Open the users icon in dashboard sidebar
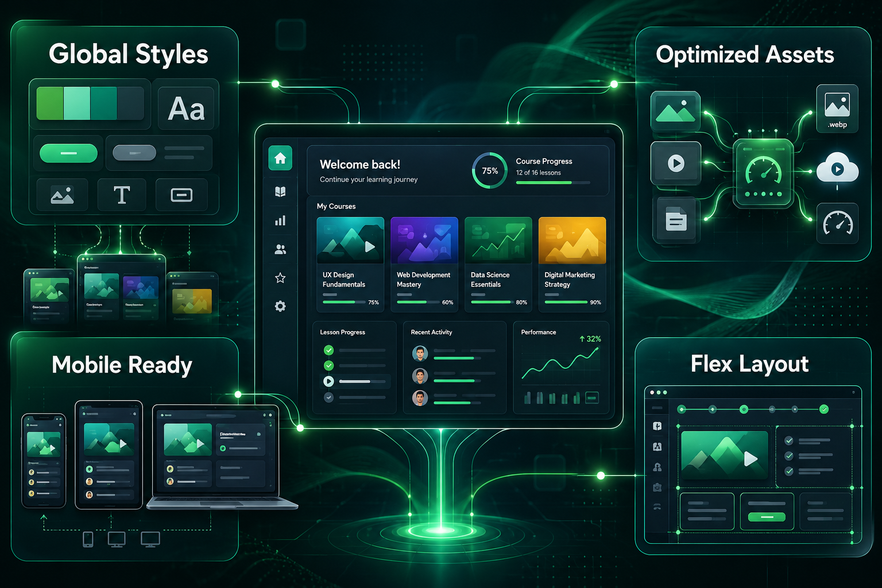Viewport: 882px width, 588px height. (x=280, y=249)
